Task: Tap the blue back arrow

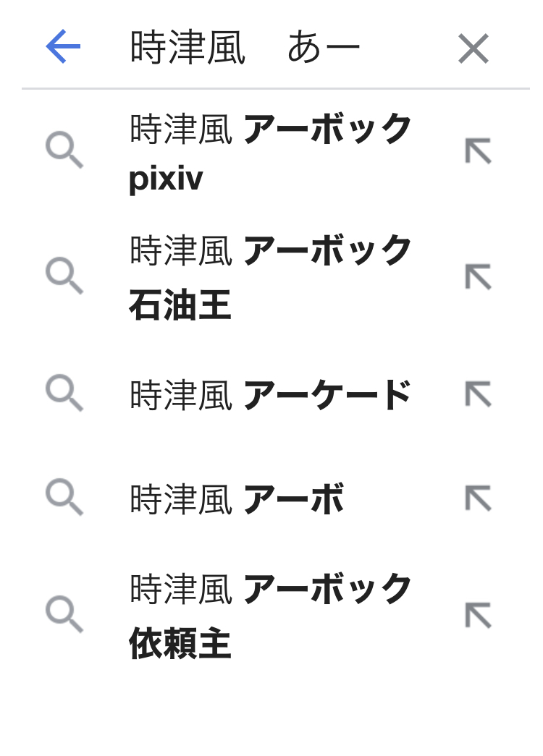Action: coord(63,48)
